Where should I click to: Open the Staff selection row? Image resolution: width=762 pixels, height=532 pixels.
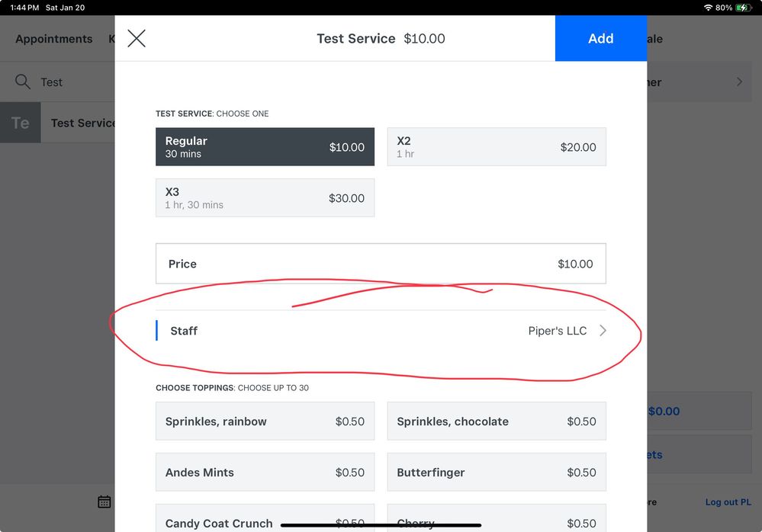pos(380,331)
